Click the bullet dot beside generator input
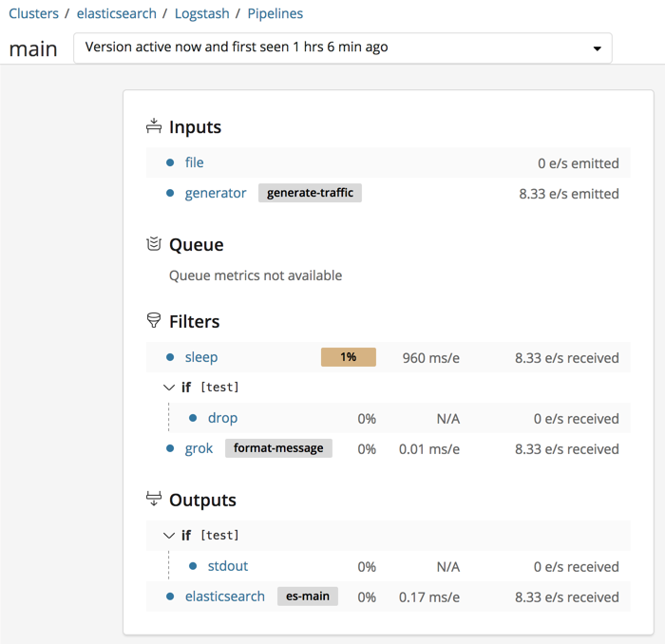This screenshot has height=644, width=665. [170, 193]
